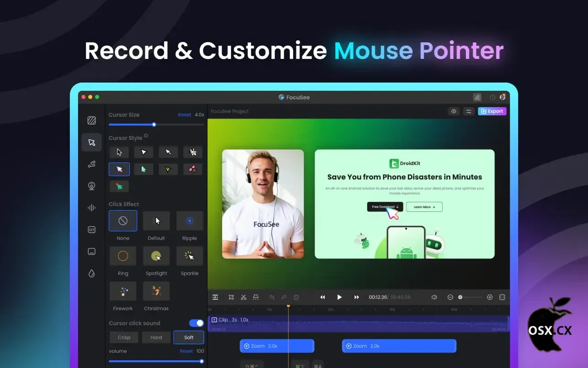The width and height of the screenshot is (588, 368).
Task: Expand the timeline track options icon
Action: click(x=215, y=297)
